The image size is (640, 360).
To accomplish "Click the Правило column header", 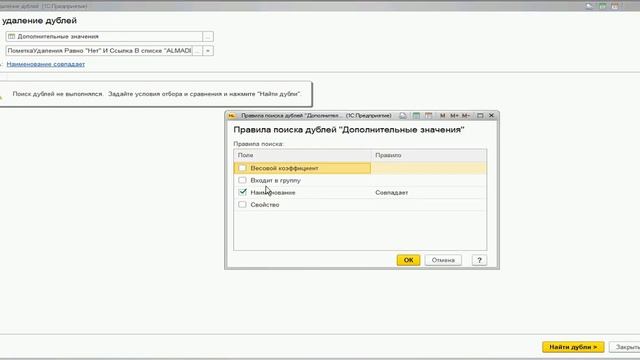I will (429, 155).
